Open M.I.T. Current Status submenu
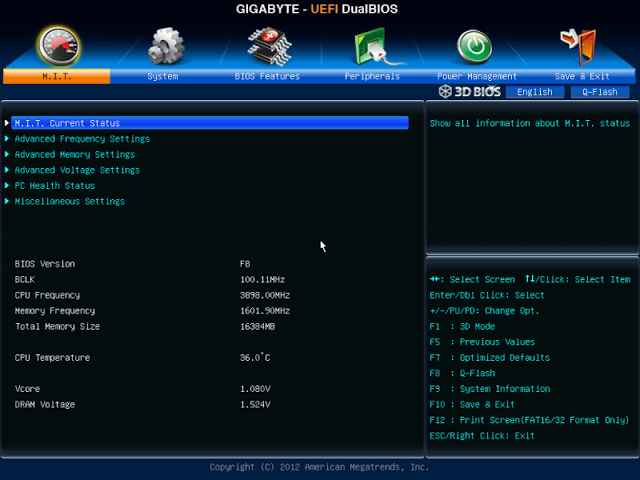Viewport: 640px width, 480px height. [210, 123]
